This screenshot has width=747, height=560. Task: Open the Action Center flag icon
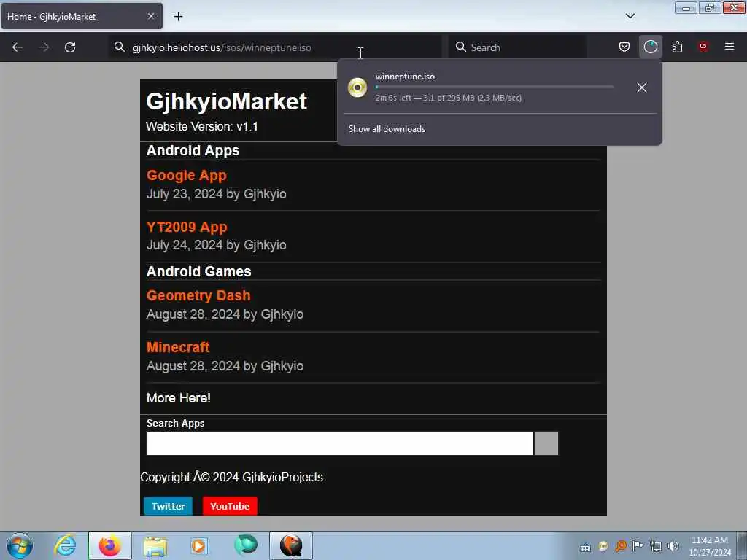coord(638,546)
